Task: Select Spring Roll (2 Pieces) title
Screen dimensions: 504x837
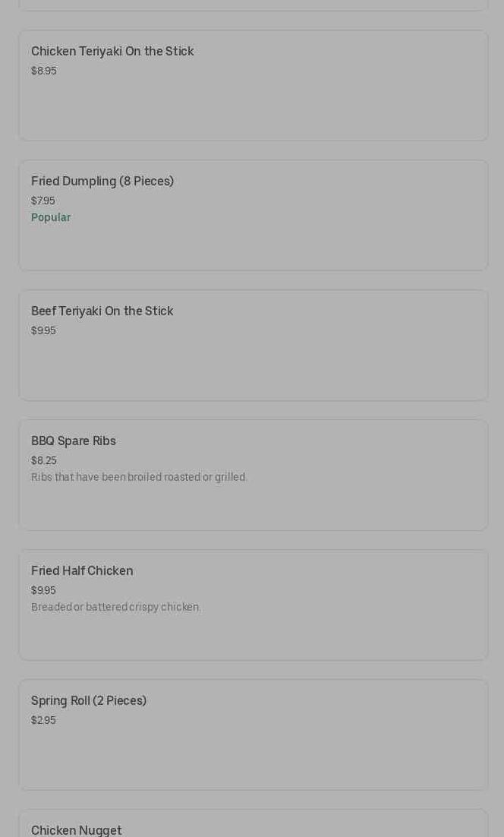Action: (x=89, y=701)
